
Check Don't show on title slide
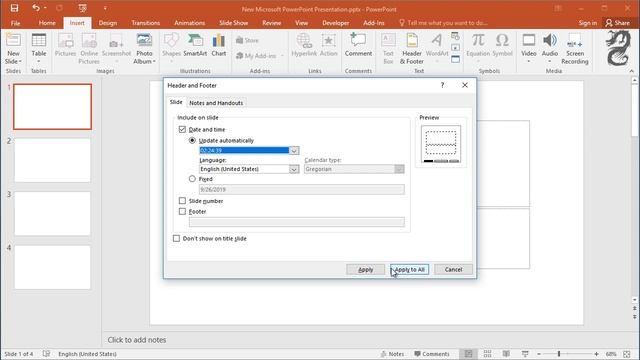tap(176, 238)
